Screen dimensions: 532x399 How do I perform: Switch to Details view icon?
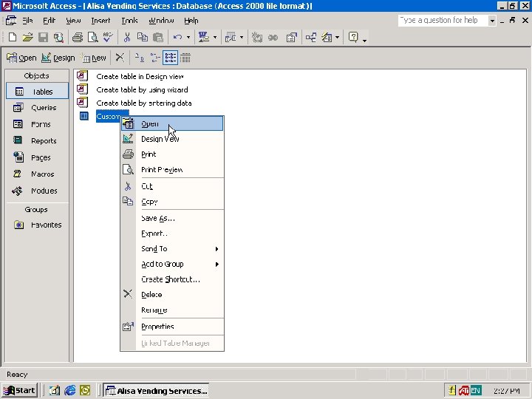coord(185,58)
